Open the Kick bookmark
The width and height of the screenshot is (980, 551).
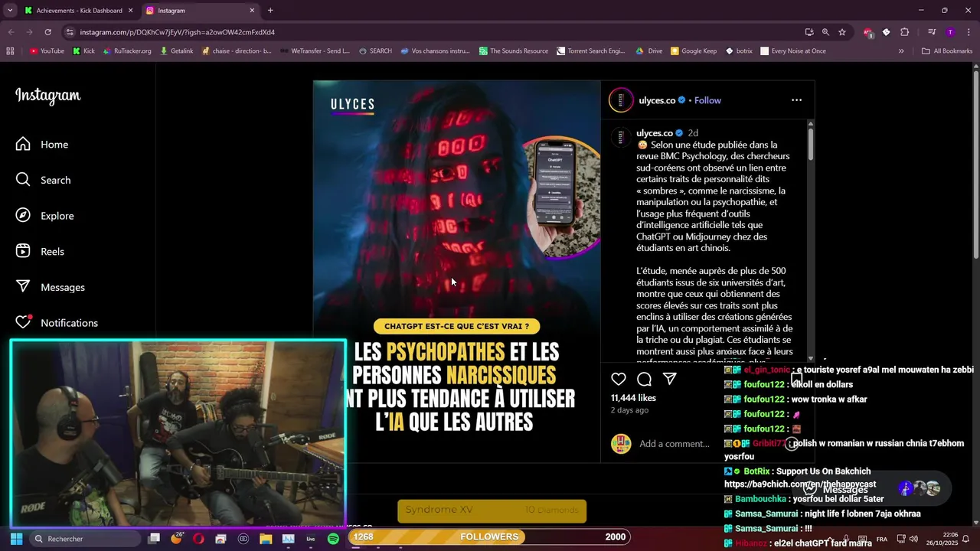tap(83, 51)
